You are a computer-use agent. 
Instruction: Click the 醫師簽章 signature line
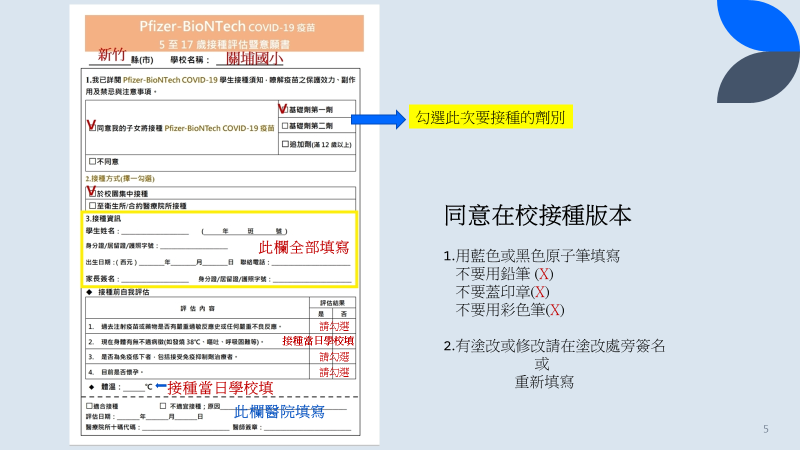(x=308, y=428)
